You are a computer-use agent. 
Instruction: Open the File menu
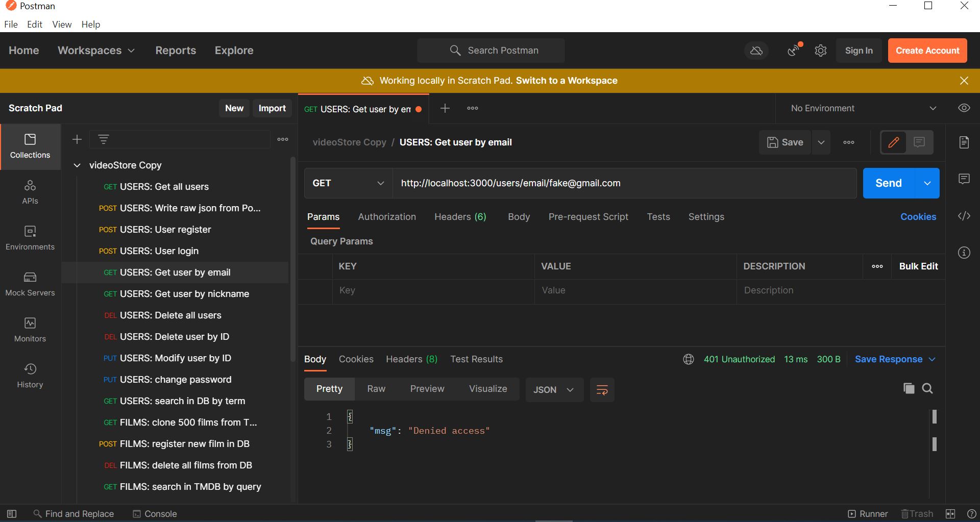click(x=11, y=24)
